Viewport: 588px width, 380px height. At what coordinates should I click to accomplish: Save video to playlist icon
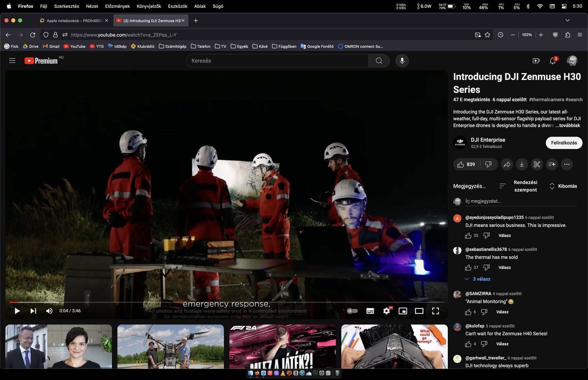552,164
